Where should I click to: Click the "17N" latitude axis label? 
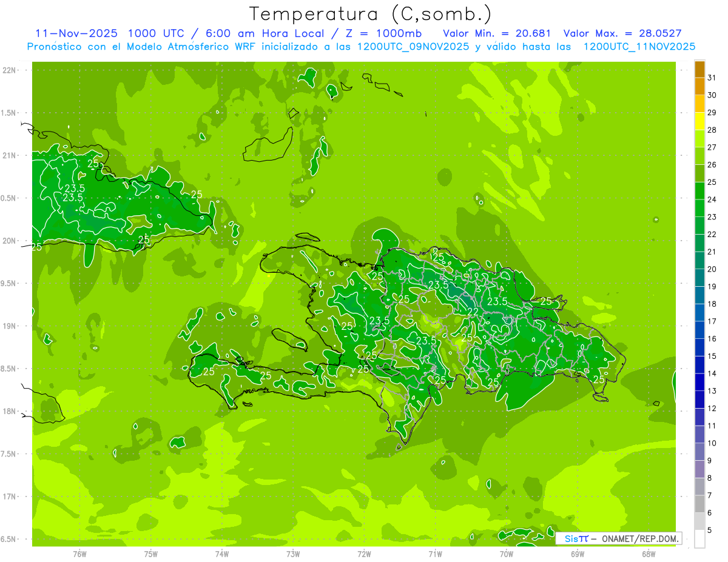(x=10, y=497)
